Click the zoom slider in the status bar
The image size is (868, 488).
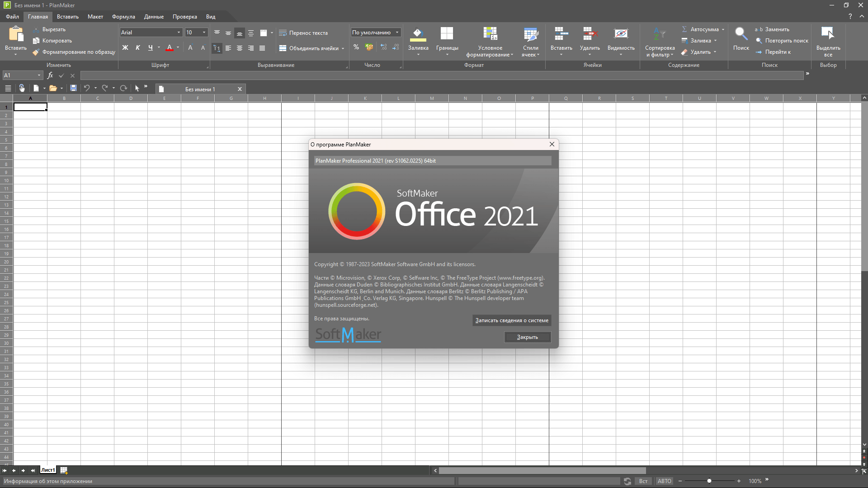pos(709,481)
